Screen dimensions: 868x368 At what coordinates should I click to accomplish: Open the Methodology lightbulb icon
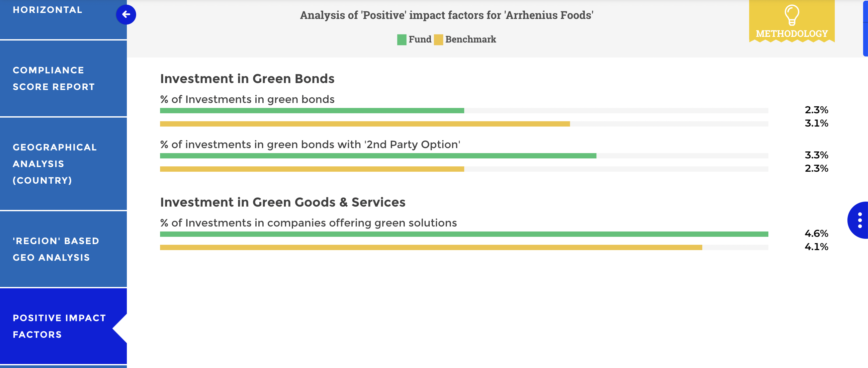792,15
